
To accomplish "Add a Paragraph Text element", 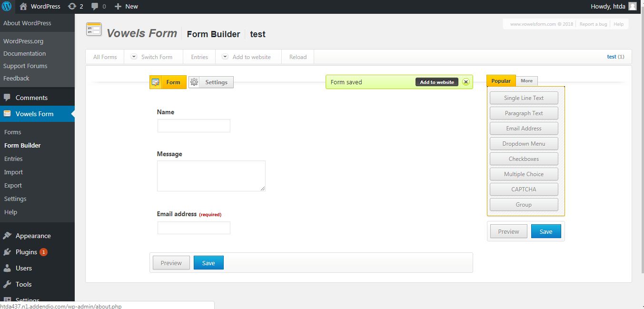I will point(524,113).
